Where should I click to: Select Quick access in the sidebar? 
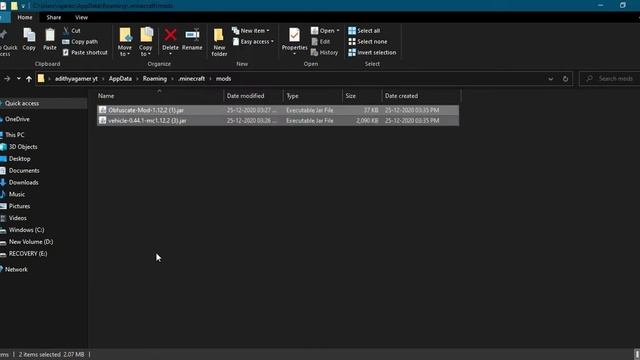pos(22,103)
